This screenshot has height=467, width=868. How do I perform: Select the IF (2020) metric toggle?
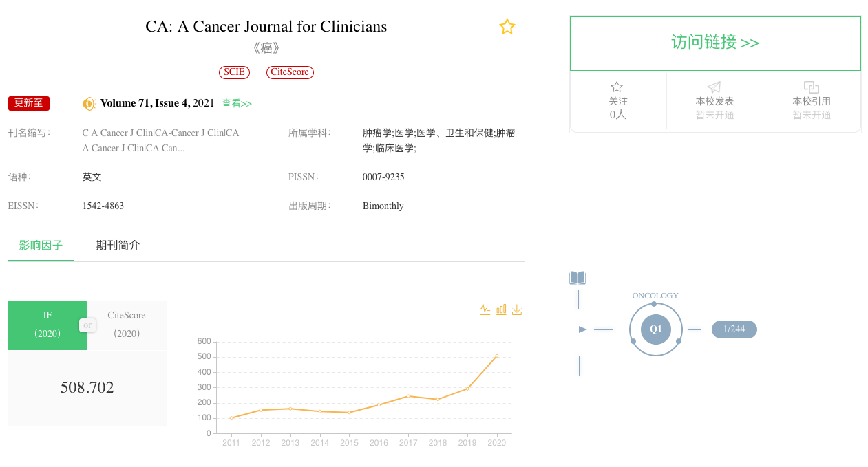click(47, 325)
